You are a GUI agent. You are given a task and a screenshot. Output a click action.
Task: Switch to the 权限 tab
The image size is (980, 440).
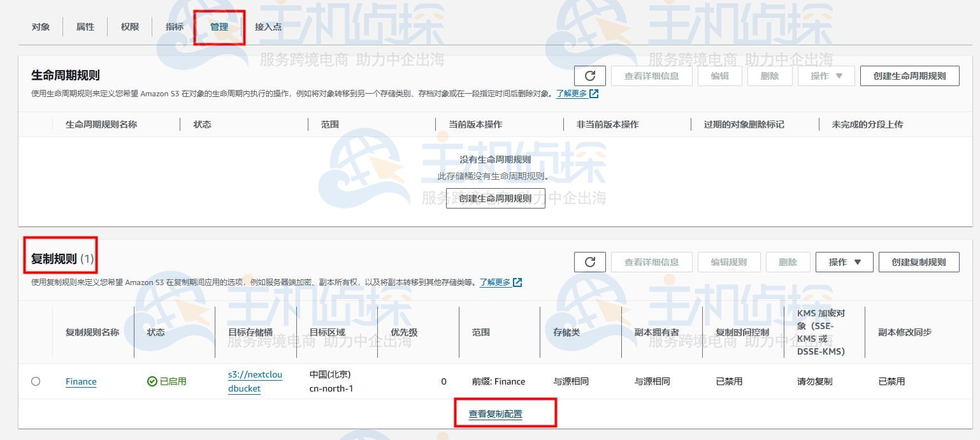[x=129, y=27]
